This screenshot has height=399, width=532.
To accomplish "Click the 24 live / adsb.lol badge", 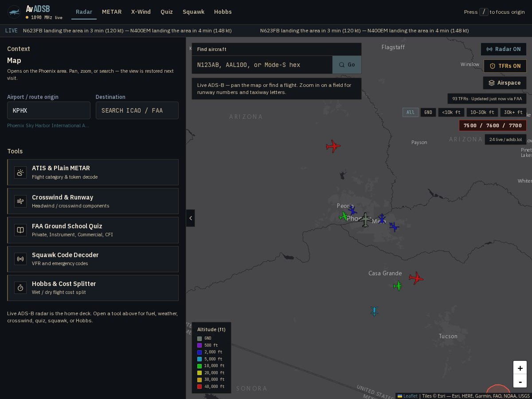I will coord(505,140).
